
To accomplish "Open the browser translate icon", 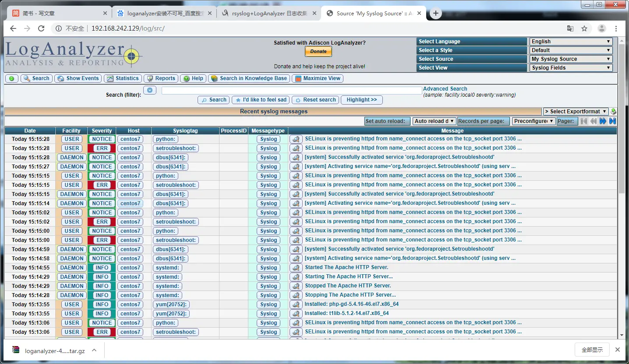I will tap(570, 28).
